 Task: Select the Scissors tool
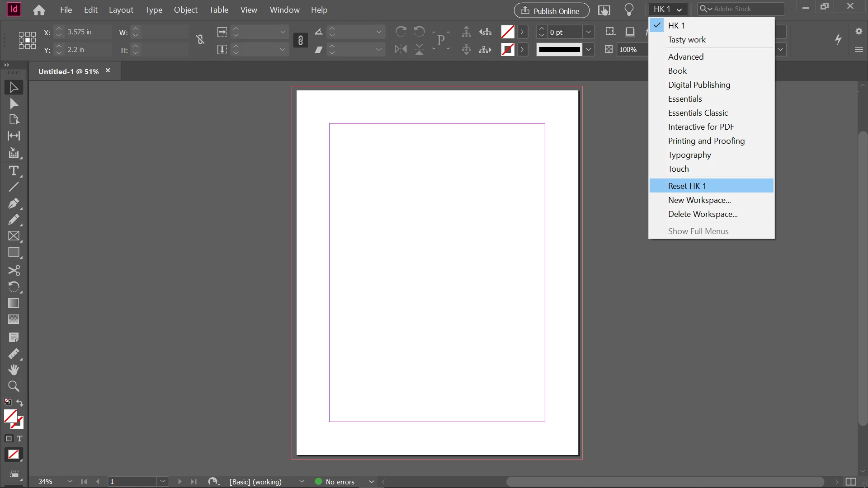[14, 270]
